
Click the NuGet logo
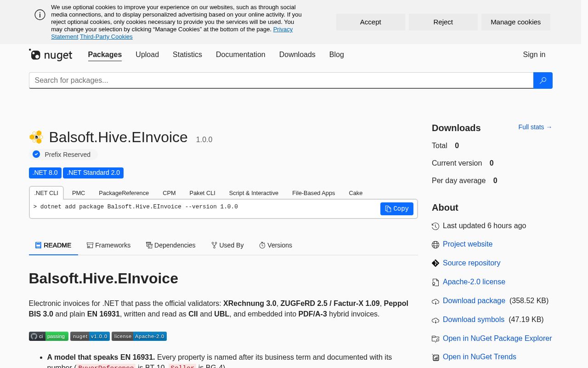tap(51, 55)
